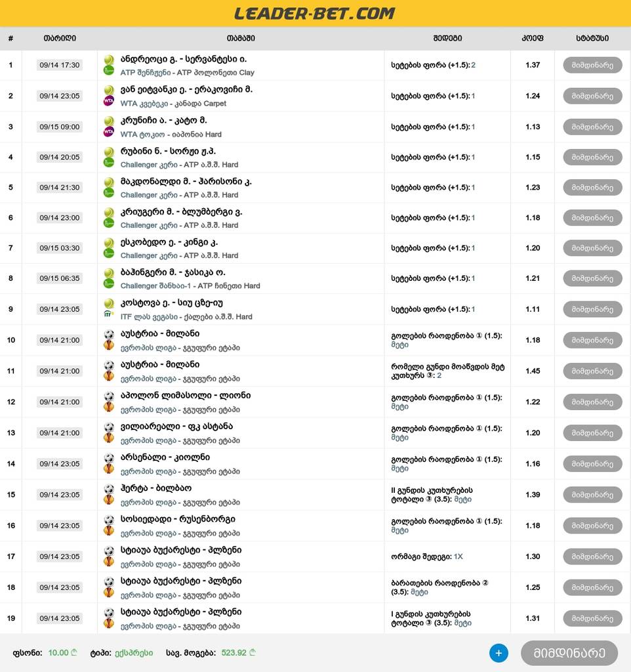Click soccer ball icon for სოსიედადი - რუსენბორგი

tap(109, 520)
